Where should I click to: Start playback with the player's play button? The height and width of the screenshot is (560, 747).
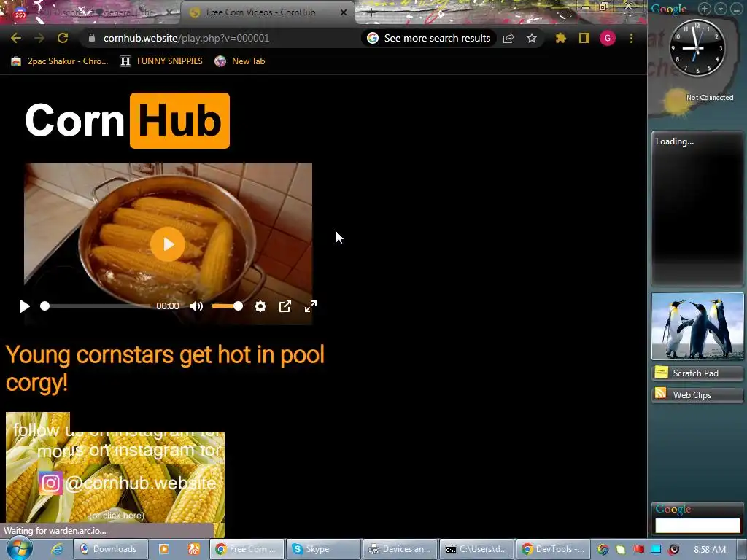[x=24, y=306]
